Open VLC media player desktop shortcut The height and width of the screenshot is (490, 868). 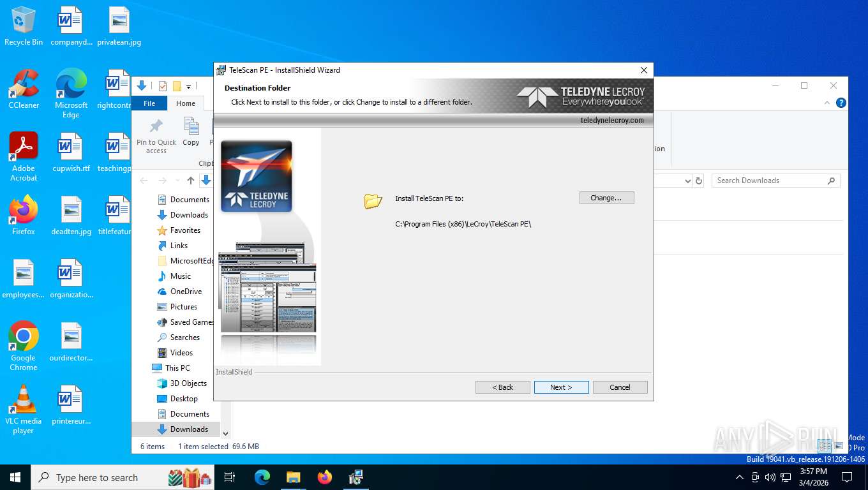click(24, 410)
